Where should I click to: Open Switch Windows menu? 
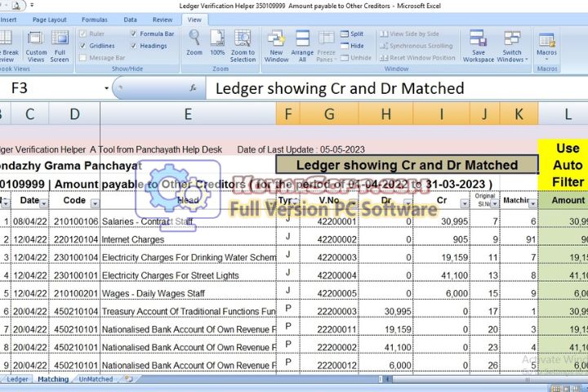(x=512, y=47)
